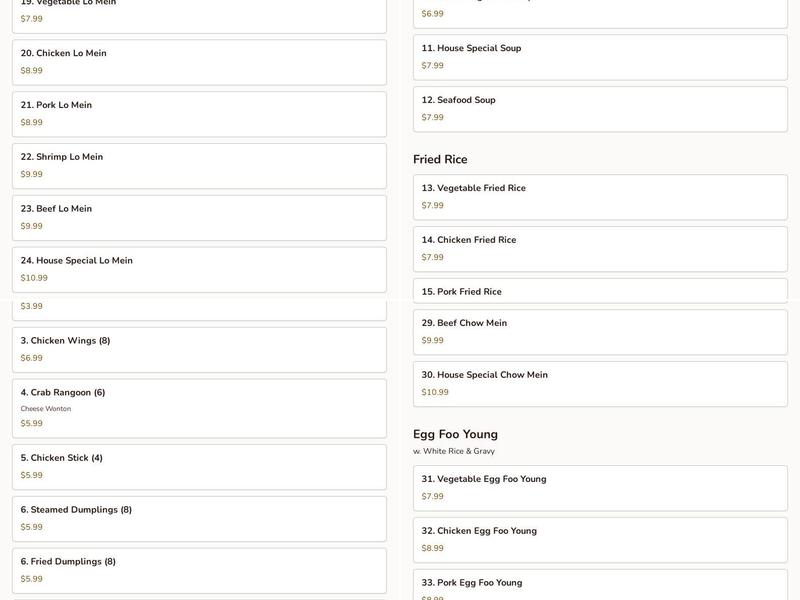Select Chicken Wings (8)
Screen dimensions: 800x600
point(199,349)
